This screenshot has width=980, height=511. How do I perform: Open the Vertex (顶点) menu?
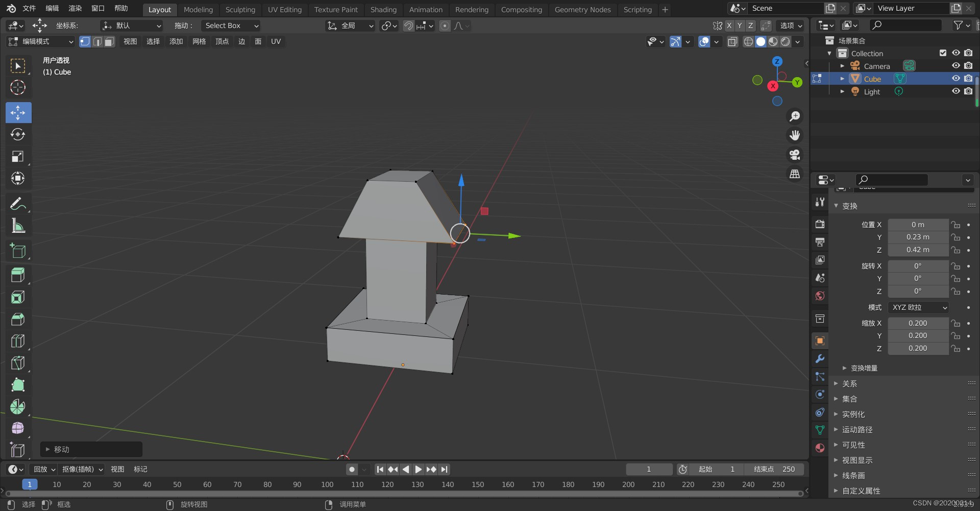tap(222, 41)
